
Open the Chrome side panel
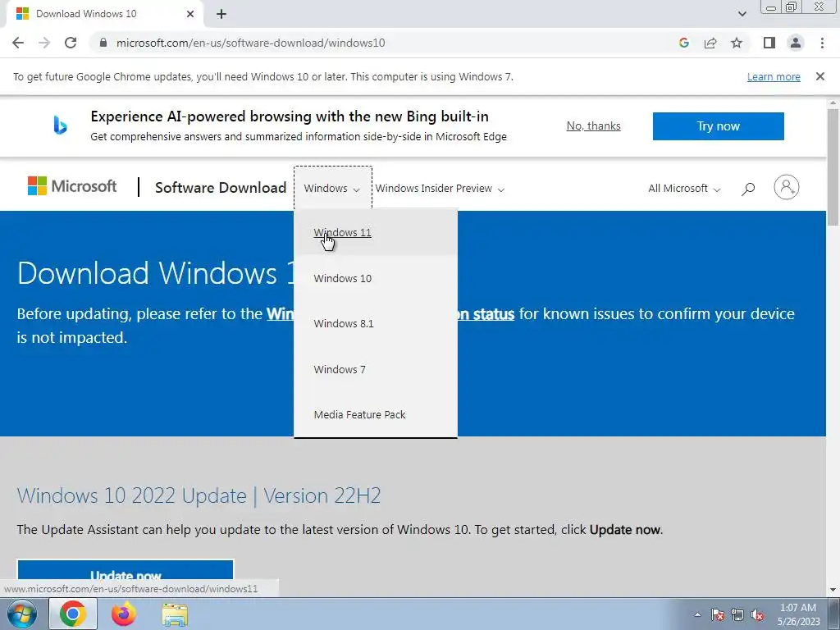click(769, 43)
